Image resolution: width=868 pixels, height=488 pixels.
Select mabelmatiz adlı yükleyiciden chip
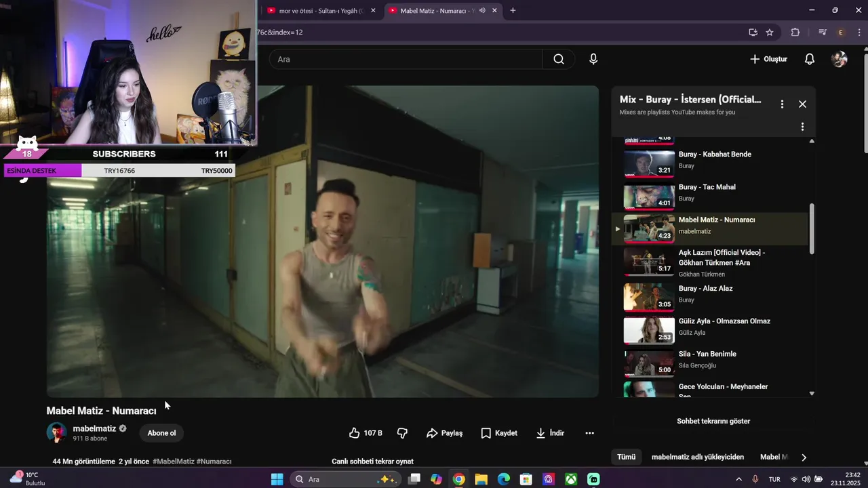point(697,457)
